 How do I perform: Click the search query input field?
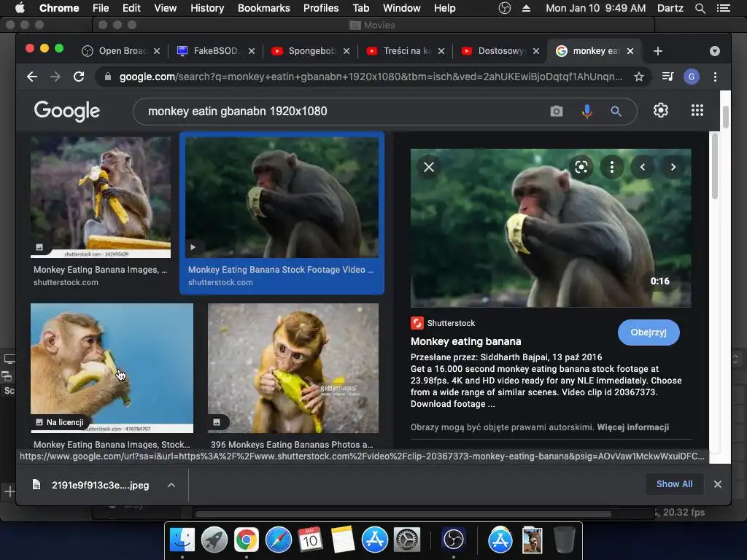coord(343,112)
